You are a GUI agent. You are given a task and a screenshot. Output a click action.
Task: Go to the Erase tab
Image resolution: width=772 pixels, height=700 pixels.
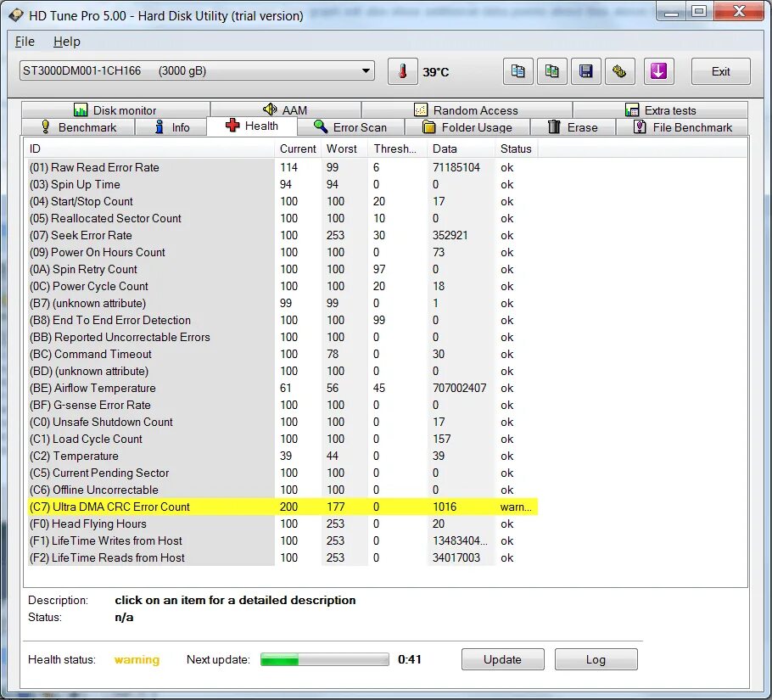[x=573, y=127]
